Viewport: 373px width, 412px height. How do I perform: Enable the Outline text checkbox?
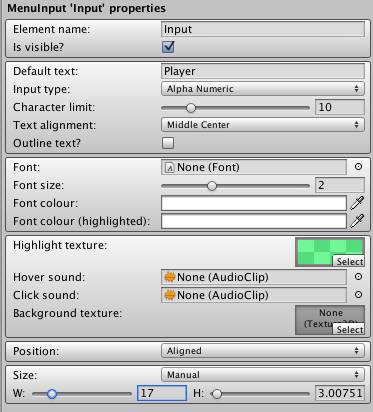(168, 143)
